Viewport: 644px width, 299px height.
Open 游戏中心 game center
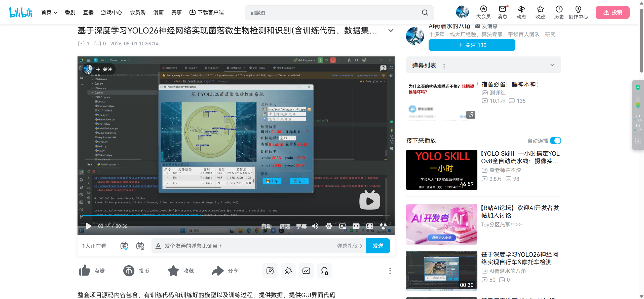[112, 12]
